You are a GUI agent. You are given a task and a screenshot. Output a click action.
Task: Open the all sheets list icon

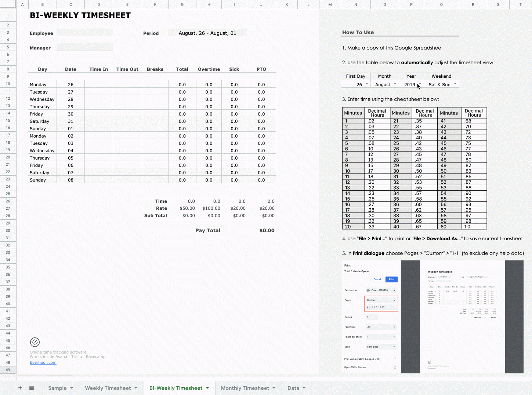[x=31, y=388]
